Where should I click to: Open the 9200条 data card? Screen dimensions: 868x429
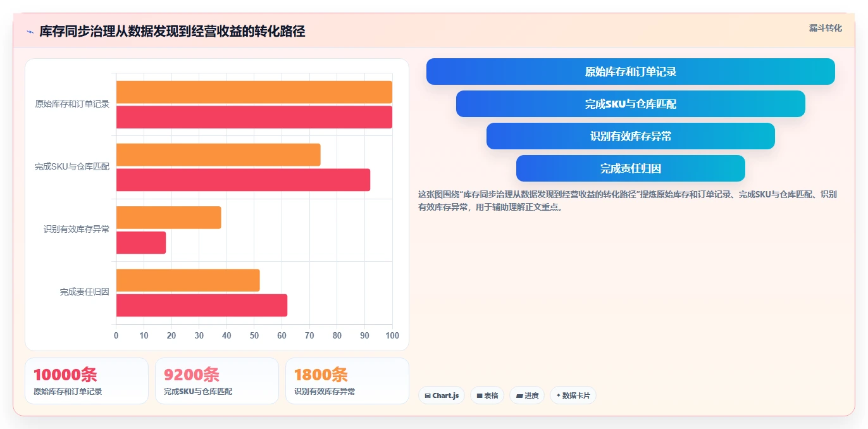(x=217, y=381)
